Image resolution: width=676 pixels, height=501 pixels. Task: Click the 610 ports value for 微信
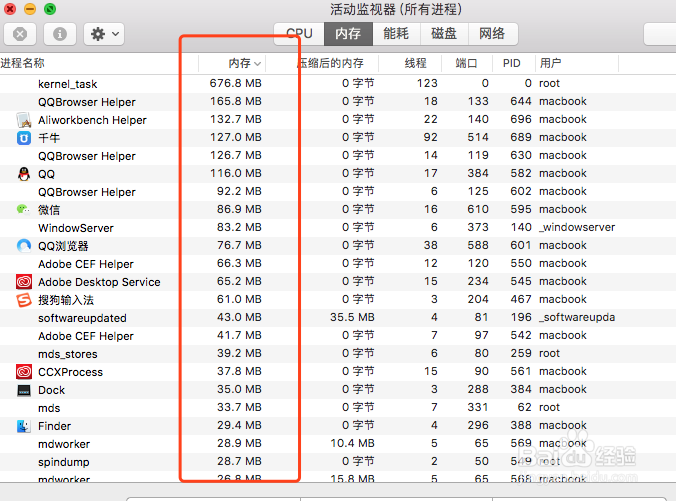point(478,209)
